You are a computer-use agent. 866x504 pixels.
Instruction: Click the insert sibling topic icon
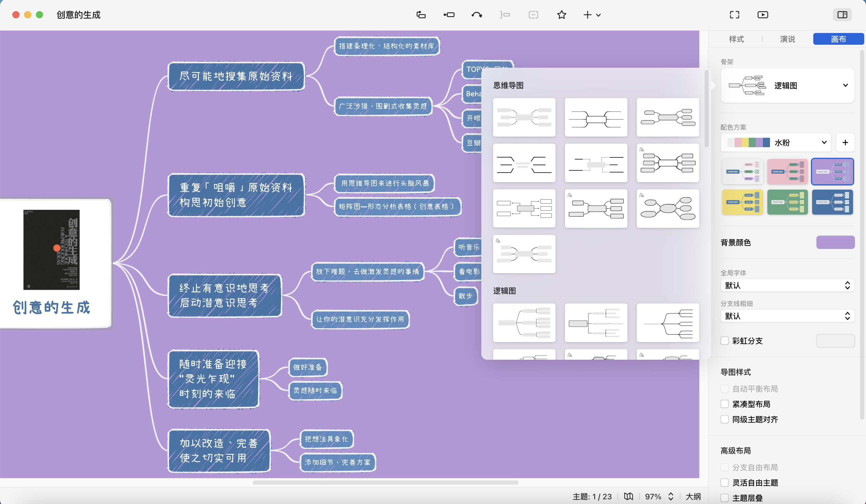point(421,15)
